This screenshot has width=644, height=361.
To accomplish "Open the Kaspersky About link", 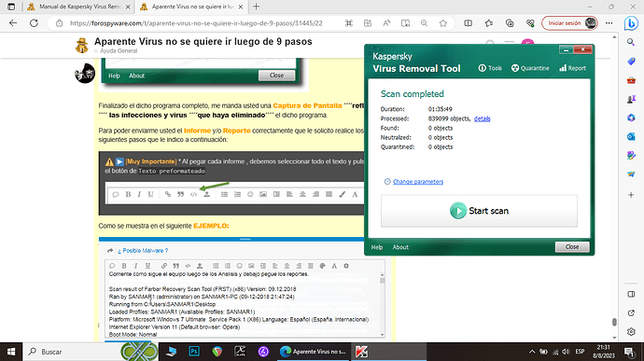I will (400, 247).
